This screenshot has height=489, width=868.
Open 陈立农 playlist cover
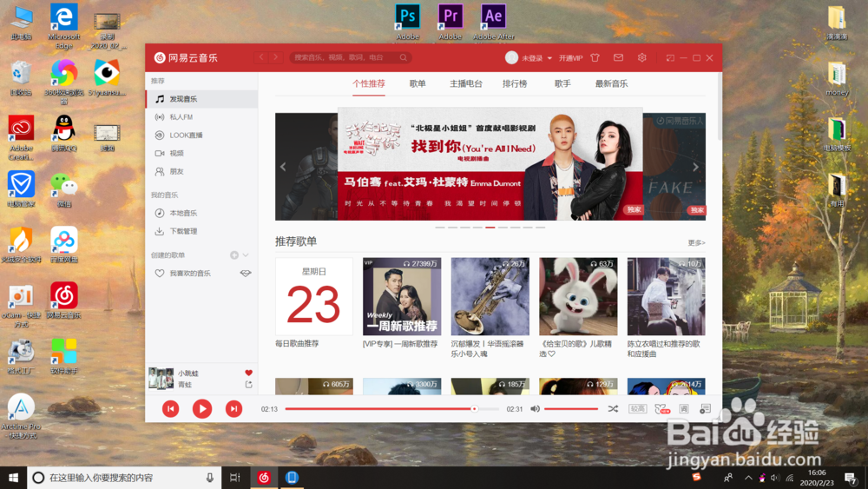point(666,296)
